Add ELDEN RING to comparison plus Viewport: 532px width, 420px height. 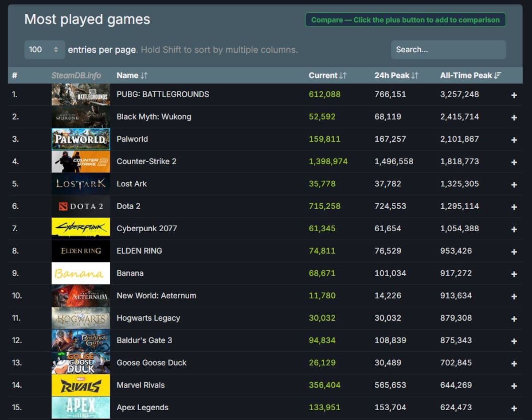coord(514,252)
